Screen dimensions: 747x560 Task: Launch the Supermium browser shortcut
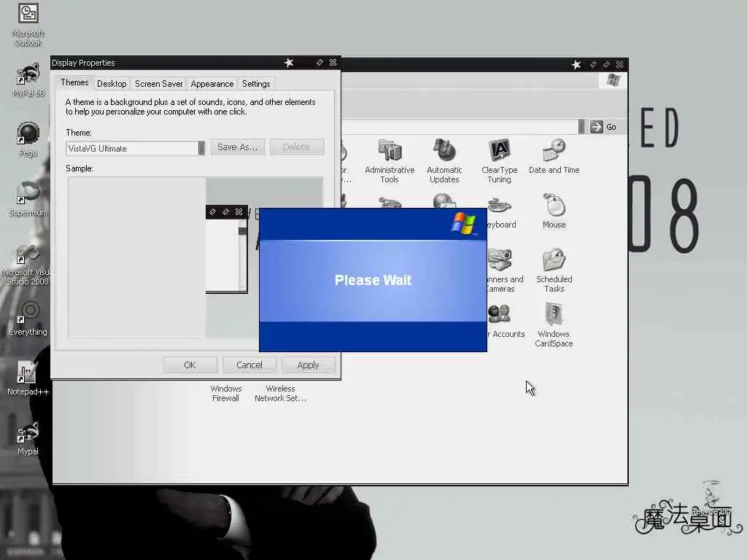pos(28,198)
